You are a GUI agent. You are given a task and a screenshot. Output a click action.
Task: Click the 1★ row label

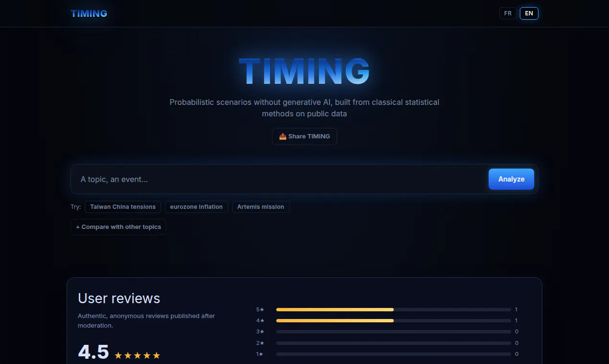[x=260, y=354]
